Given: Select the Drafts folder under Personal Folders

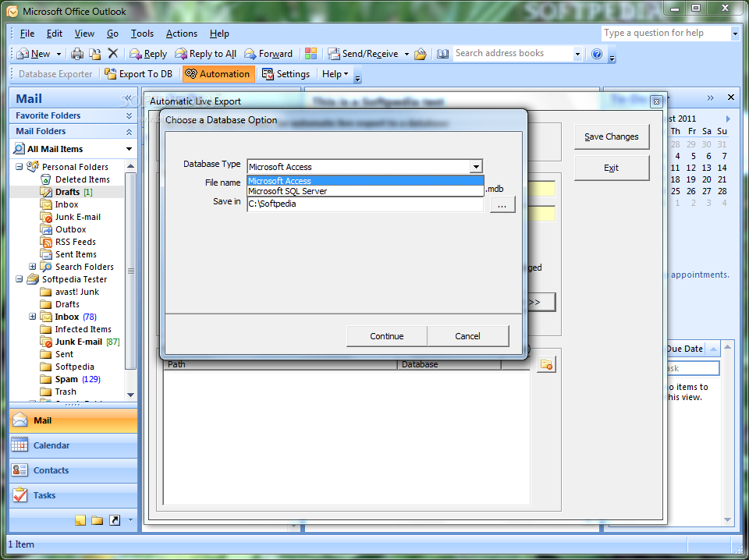Looking at the screenshot, I should pyautogui.click(x=67, y=192).
